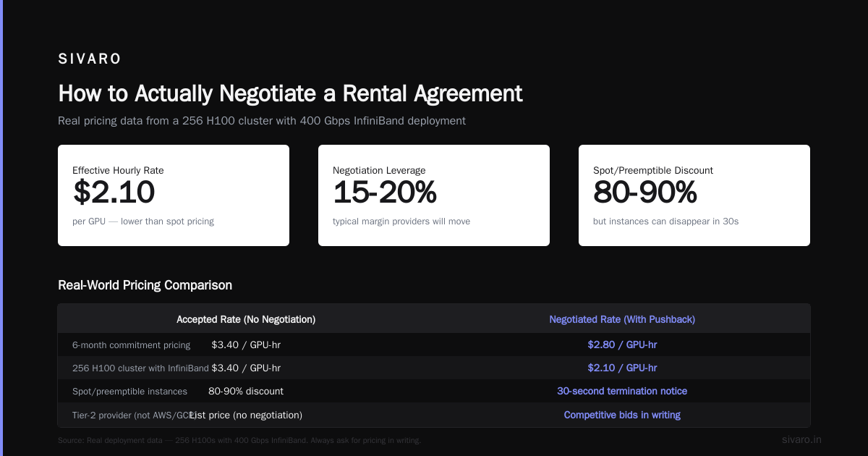Click the Spot/Preemptible Discount label
The image size is (868, 456).
point(653,170)
